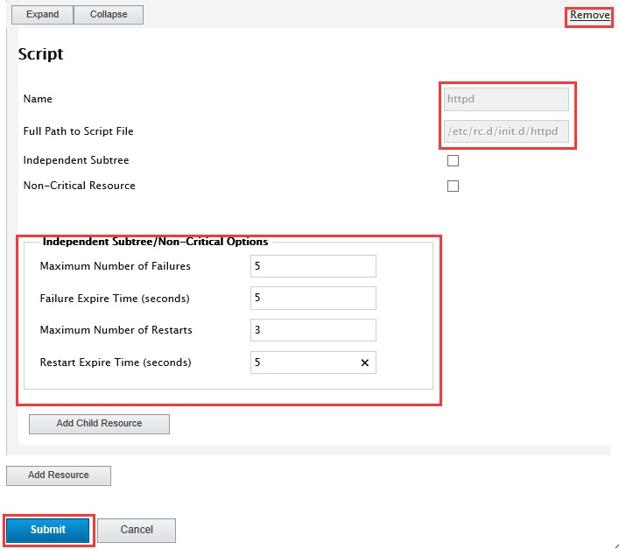
Task: Click into Maximum Number of Failures field
Action: (x=313, y=266)
